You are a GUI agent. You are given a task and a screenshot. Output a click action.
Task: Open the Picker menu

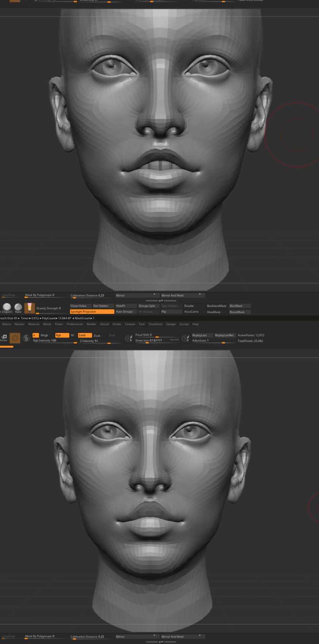tap(59, 324)
